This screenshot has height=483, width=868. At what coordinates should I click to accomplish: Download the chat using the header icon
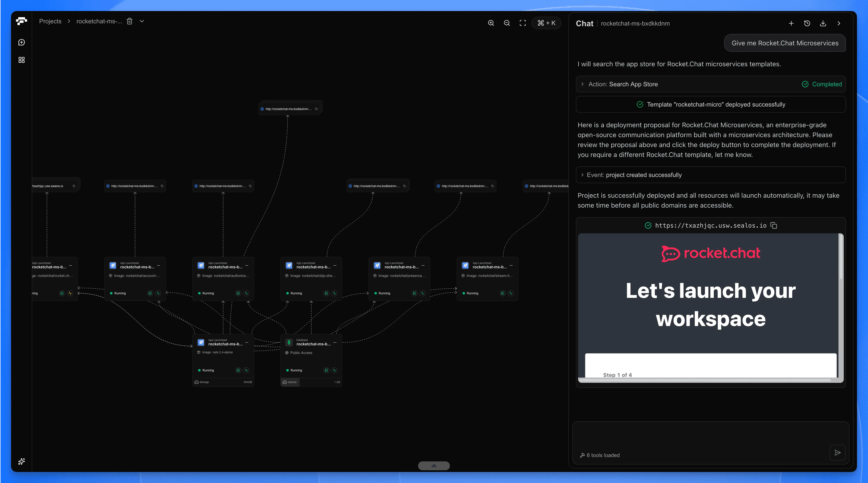coord(823,23)
